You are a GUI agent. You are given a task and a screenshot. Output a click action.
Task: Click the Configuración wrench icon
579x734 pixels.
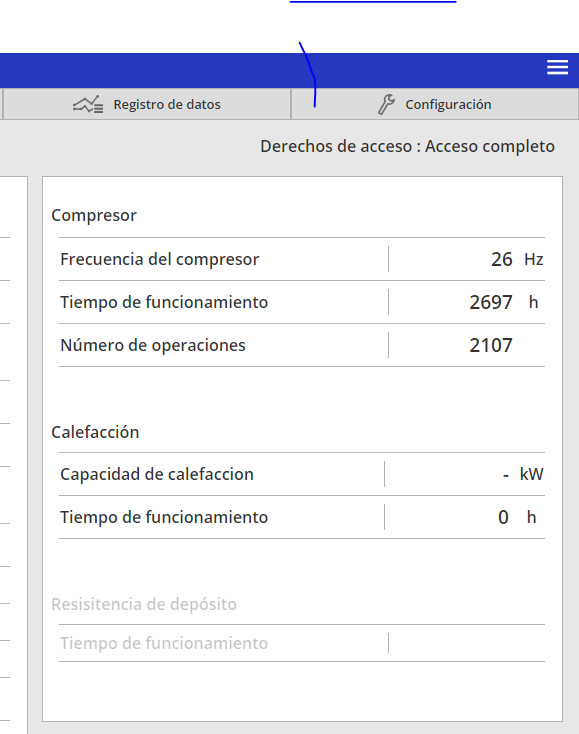[387, 104]
